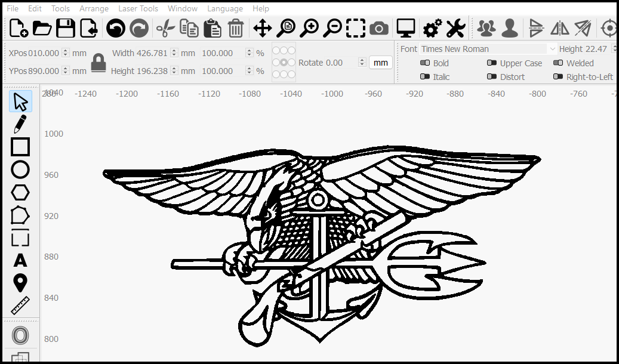Screen dimensions: 619x364
Task: Open preview with the monitor icon
Action: coord(406,29)
